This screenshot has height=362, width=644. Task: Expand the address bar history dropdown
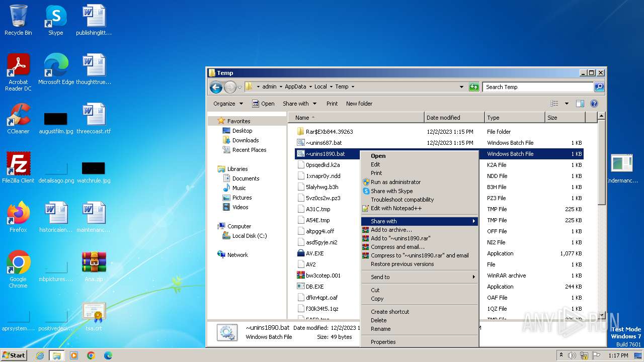(461, 86)
